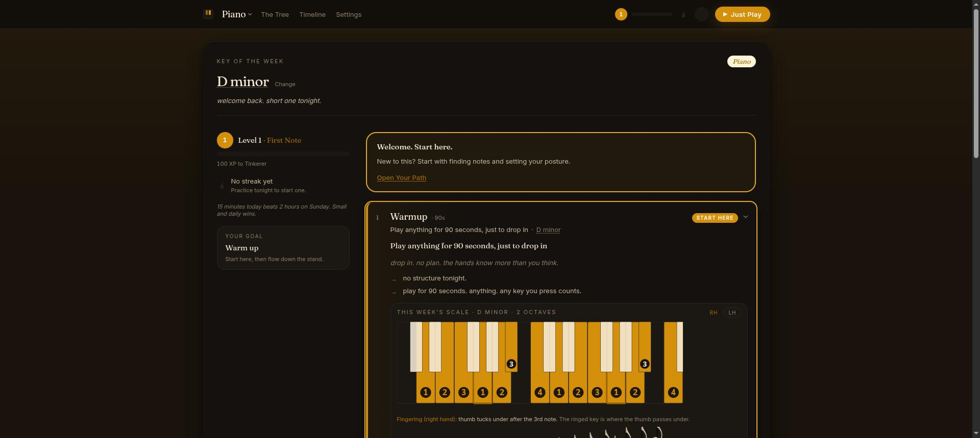The width and height of the screenshot is (980, 438).
Task: Click the No streak yet flame icon
Action: coord(222,186)
